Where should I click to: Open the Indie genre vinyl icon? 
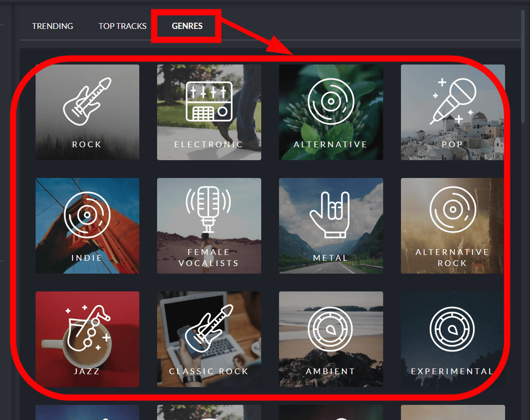[x=87, y=215]
